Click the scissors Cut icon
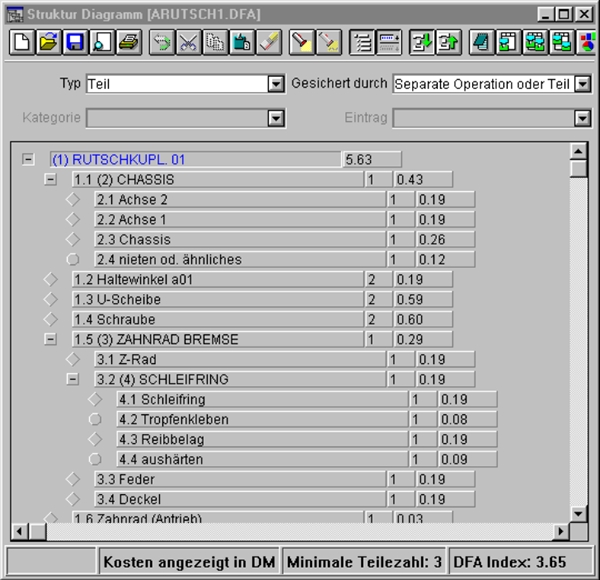Viewport: 600px width, 580px height. point(188,42)
